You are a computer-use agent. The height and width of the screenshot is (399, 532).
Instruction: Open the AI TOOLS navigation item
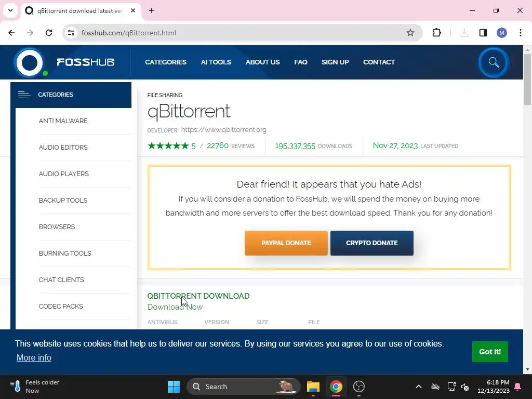pyautogui.click(x=216, y=62)
